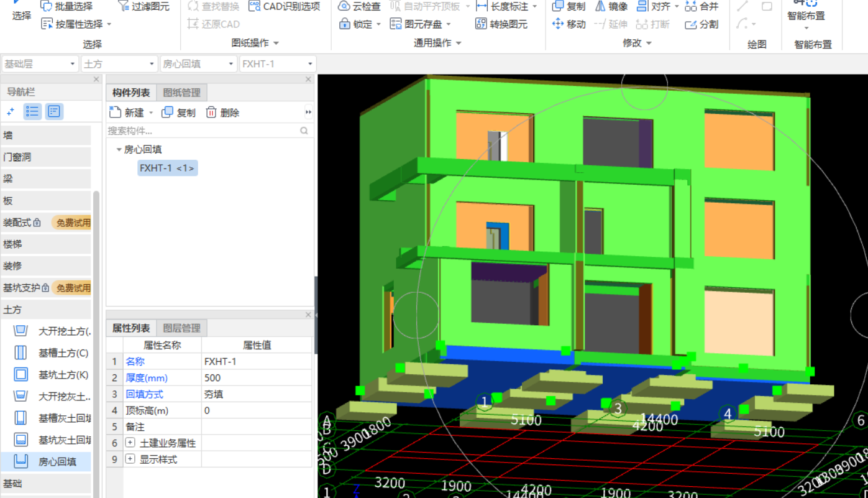Open the 修改 group menu
868x498 pixels.
point(637,43)
